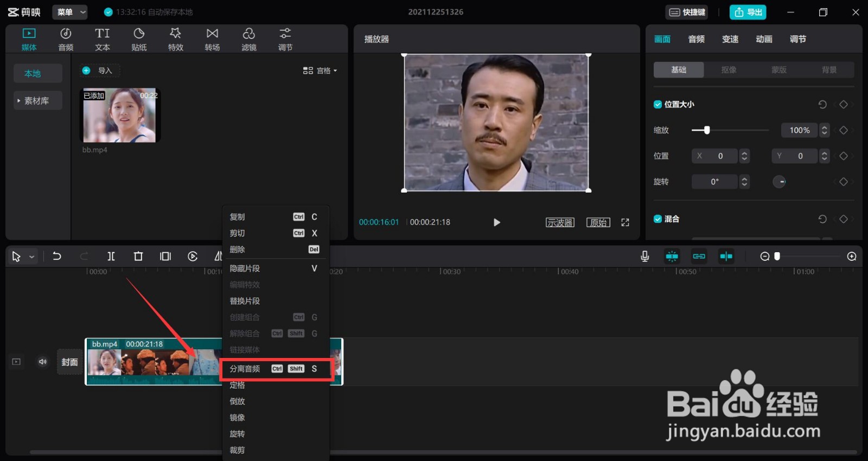Reset the 位置大小 settings
Image resolution: width=868 pixels, height=461 pixels.
(822, 104)
